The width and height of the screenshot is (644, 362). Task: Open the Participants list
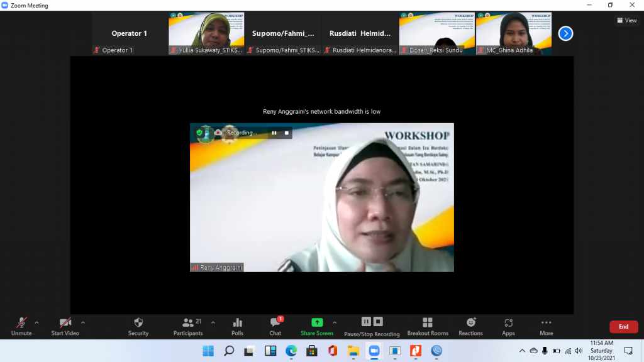(x=188, y=326)
